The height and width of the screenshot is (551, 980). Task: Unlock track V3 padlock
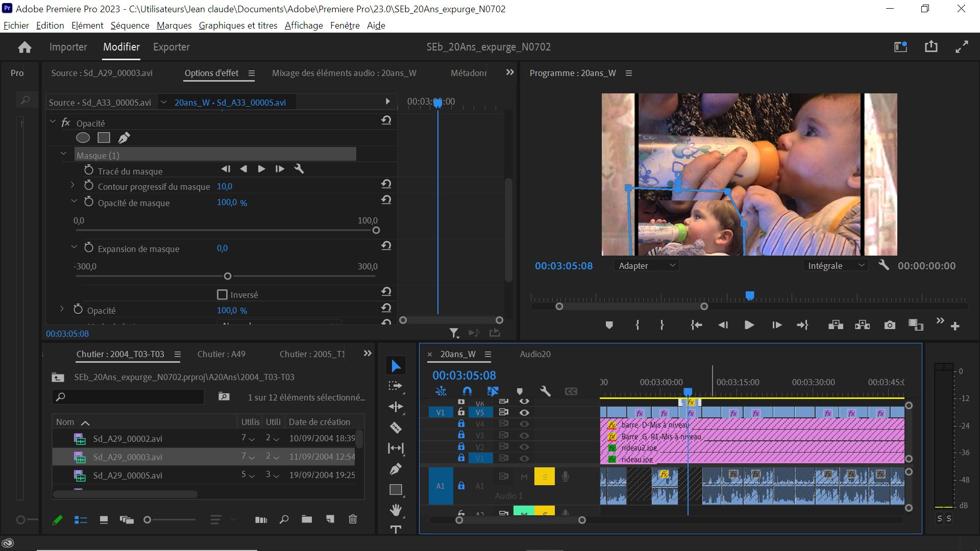pyautogui.click(x=461, y=435)
